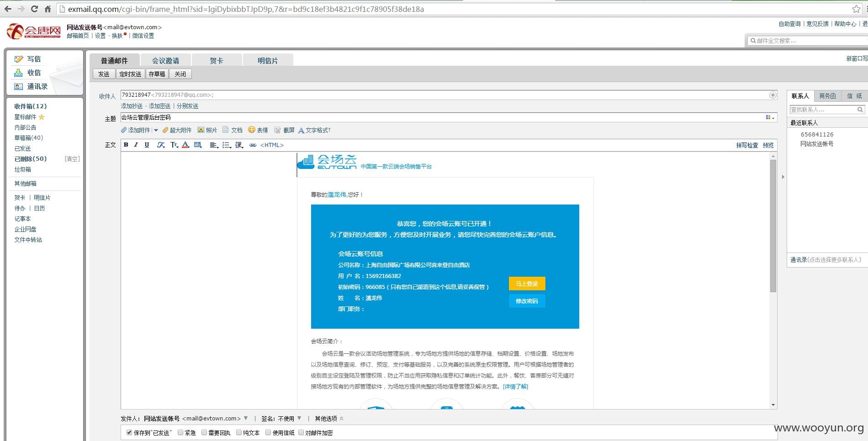Click the 添加附件 paperclip icon
Image resolution: width=868 pixels, height=441 pixels.
click(x=124, y=130)
